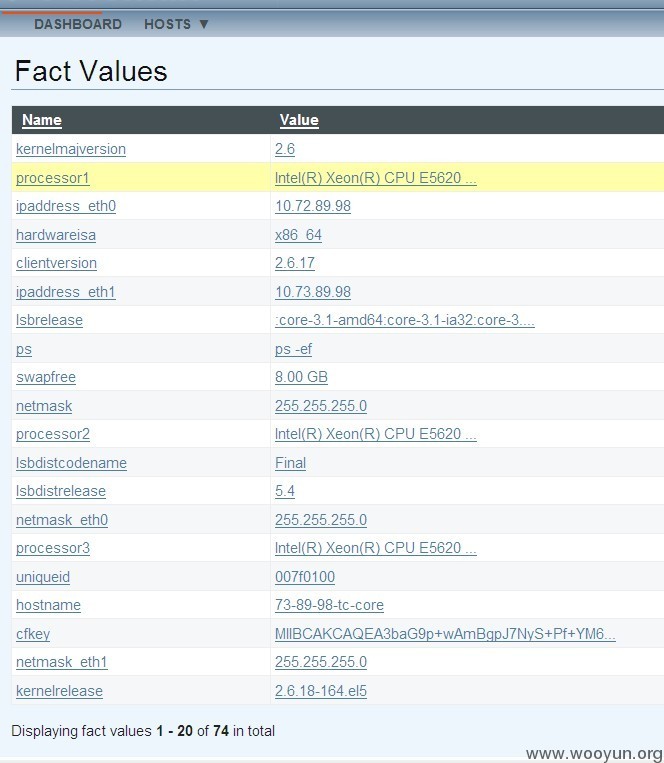Open the processor3 fact link
The height and width of the screenshot is (763, 664).
53,548
